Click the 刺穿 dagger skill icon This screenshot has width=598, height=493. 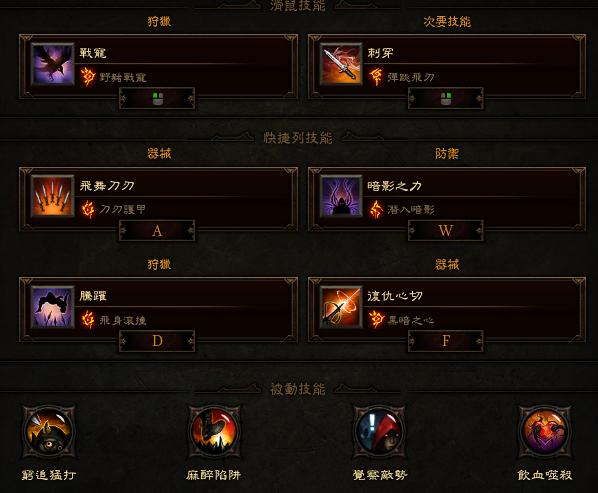pyautogui.click(x=341, y=64)
